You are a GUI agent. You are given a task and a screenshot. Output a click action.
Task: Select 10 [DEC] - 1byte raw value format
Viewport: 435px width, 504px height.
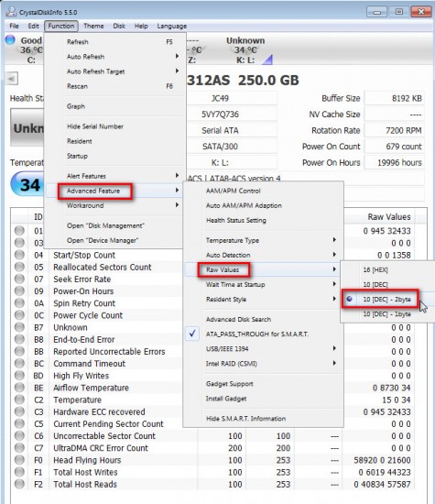pyautogui.click(x=386, y=314)
